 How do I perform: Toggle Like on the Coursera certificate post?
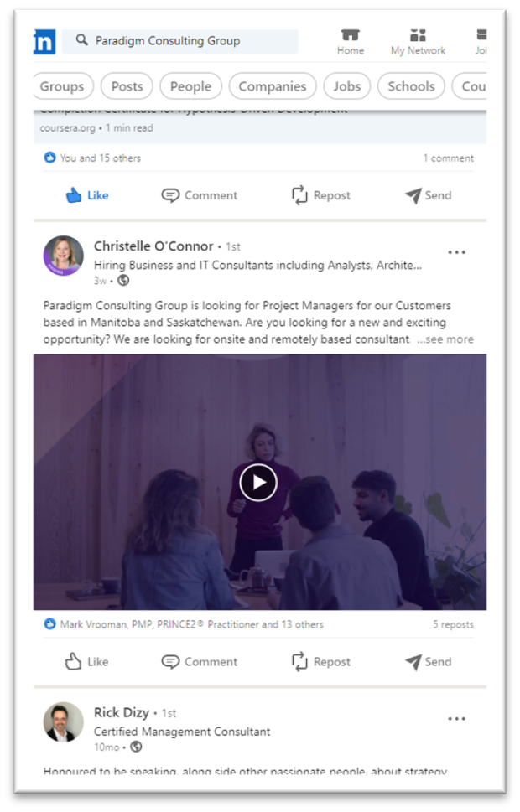87,195
